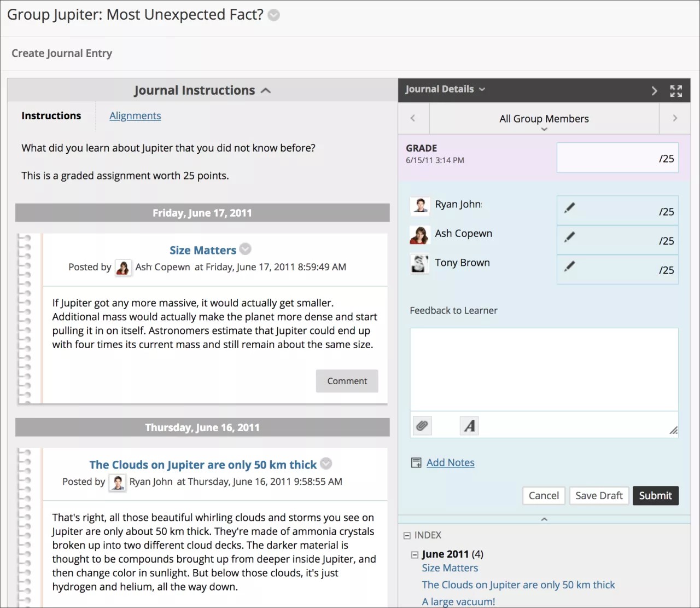Open options menu for Size Matters entry
Screen dimensions: 700x608
[245, 249]
